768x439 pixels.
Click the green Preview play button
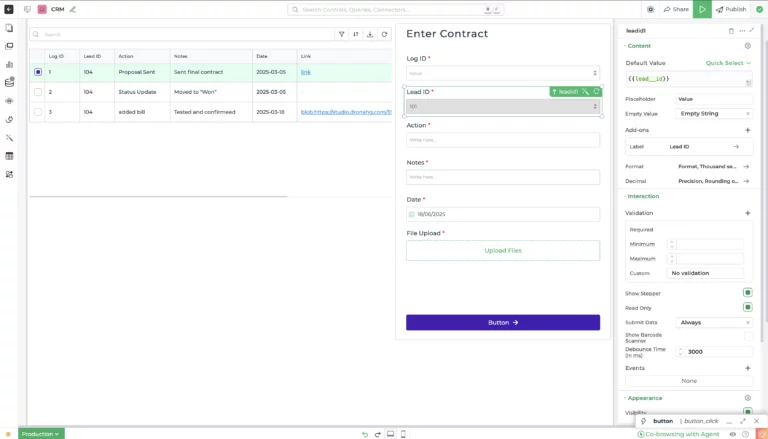[x=703, y=9]
